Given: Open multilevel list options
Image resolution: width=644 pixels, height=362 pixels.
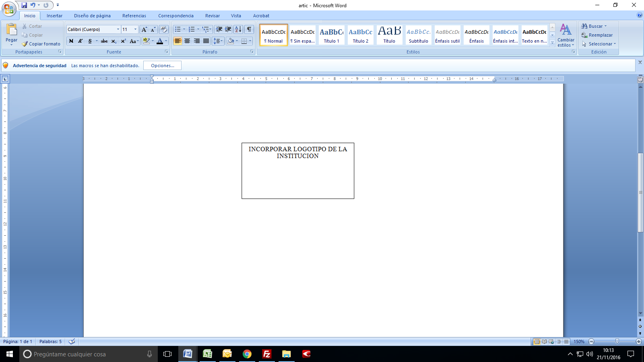Looking at the screenshot, I should tap(206, 29).
